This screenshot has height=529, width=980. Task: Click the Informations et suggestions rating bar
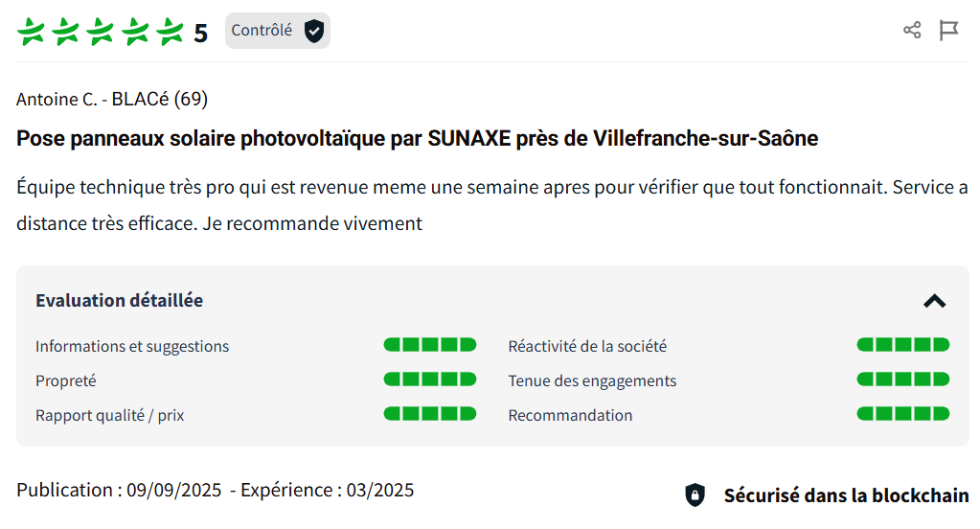coord(429,345)
